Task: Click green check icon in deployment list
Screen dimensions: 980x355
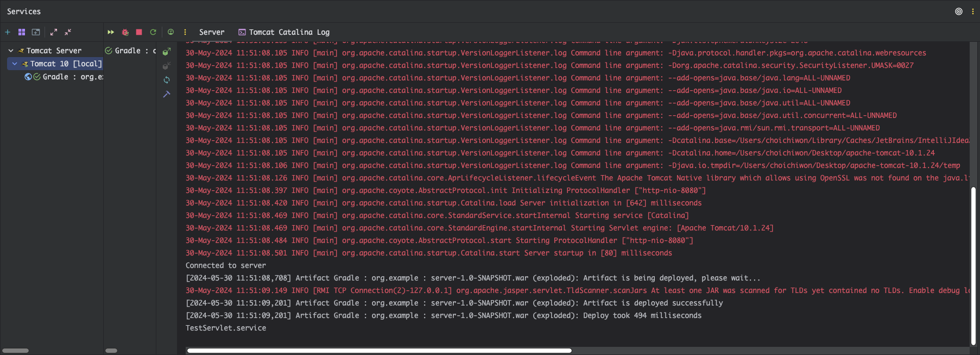Action: point(109,51)
